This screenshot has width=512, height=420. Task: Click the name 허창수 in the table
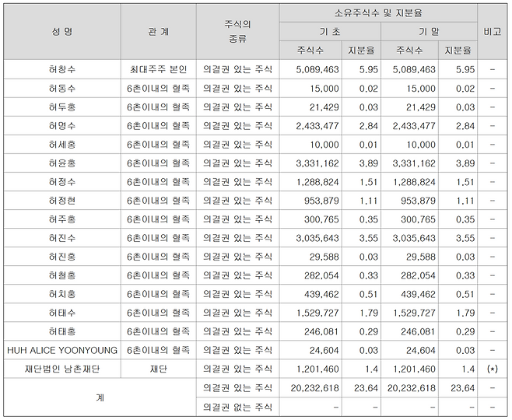pos(61,69)
